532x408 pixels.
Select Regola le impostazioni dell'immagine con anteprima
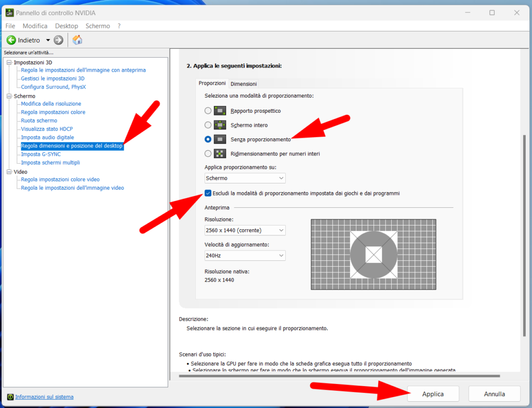pyautogui.click(x=84, y=70)
